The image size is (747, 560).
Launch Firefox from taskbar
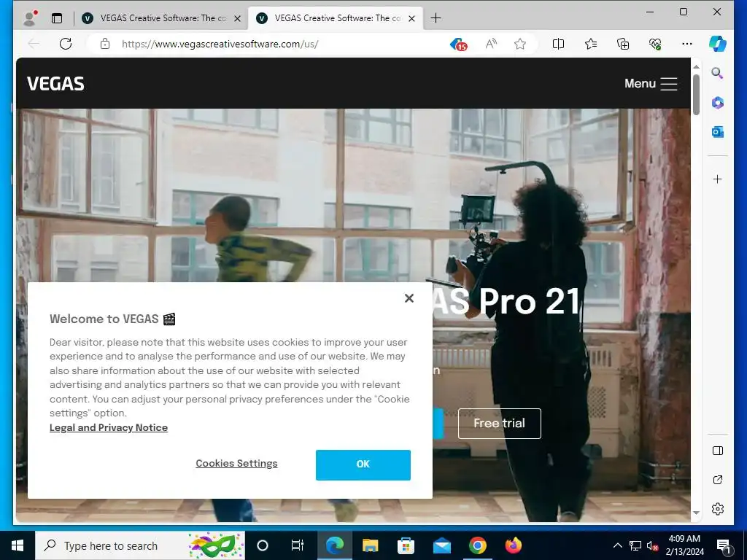(513, 545)
